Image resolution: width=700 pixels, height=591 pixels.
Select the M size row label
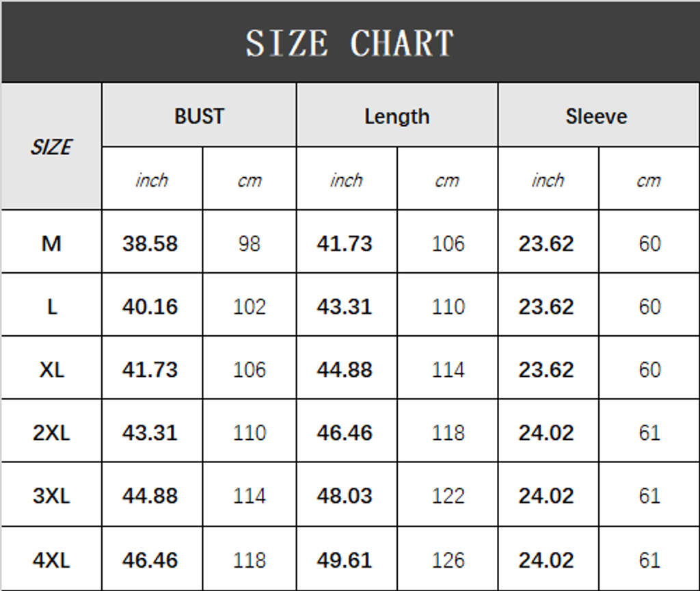(x=51, y=243)
